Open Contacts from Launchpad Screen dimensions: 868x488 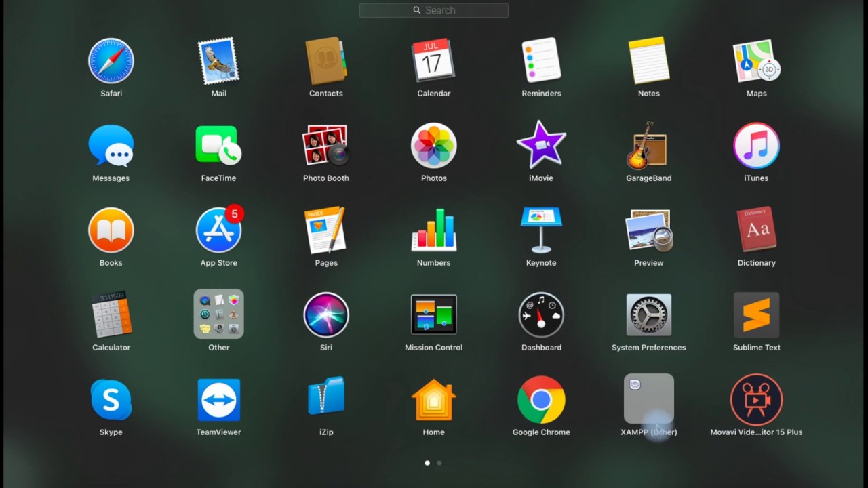[326, 61]
